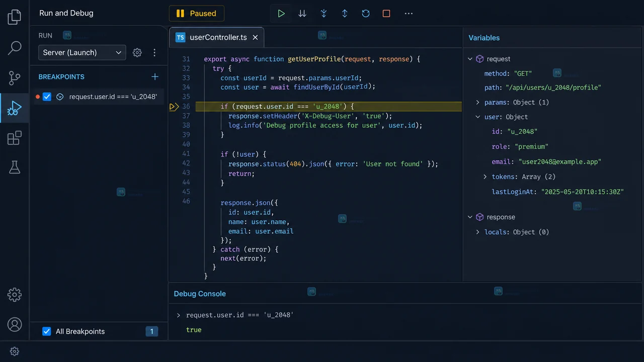The image size is (644, 362).
Task: Open the Server (Launch) configuration dropdown
Action: point(82,52)
